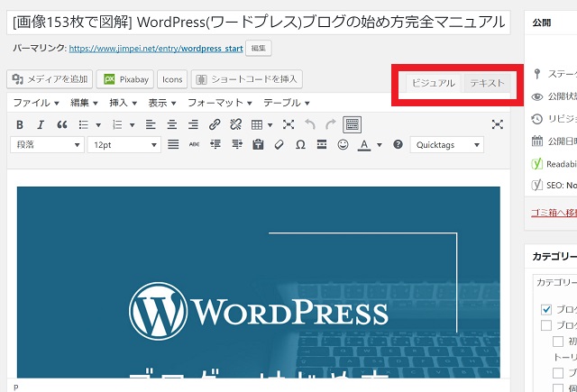Open bulleted list style options arrow
Screen dimensions: 577x392
(x=98, y=125)
